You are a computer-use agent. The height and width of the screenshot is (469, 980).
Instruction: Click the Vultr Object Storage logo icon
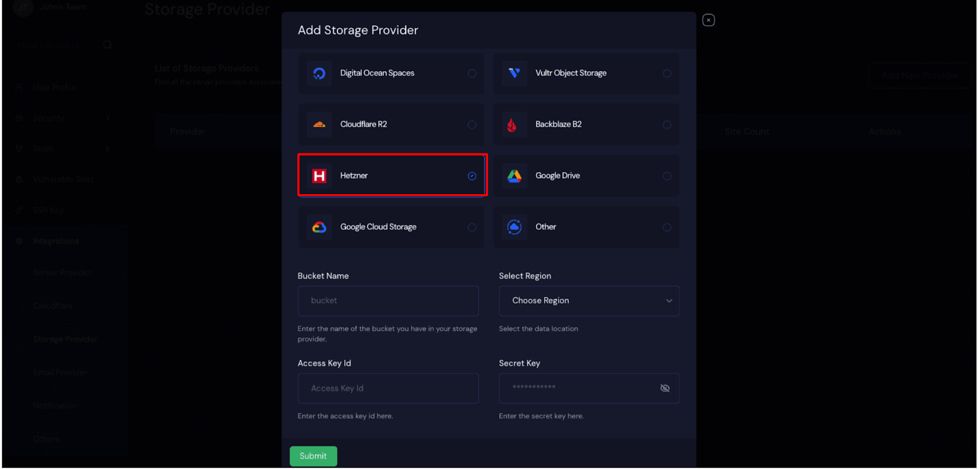(x=514, y=73)
